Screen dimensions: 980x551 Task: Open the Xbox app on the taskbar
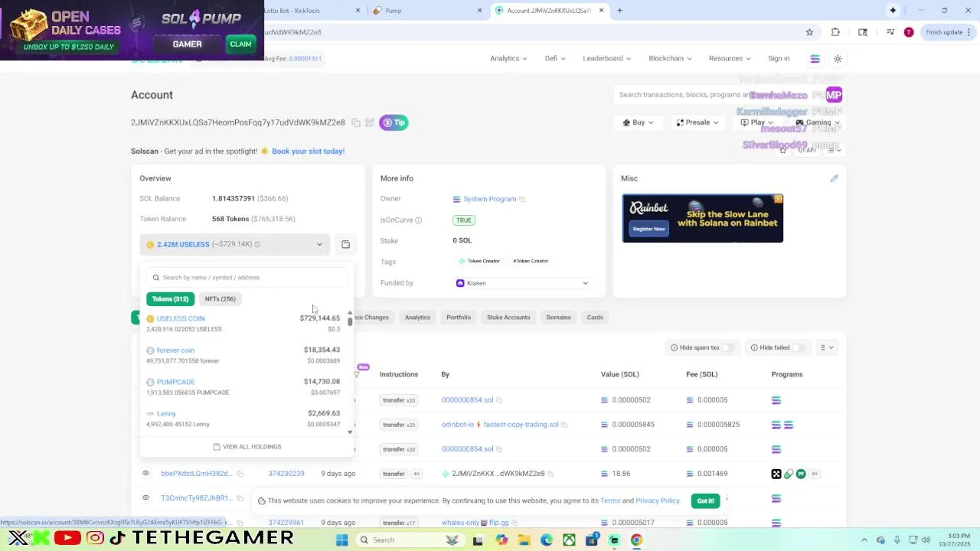point(569,540)
